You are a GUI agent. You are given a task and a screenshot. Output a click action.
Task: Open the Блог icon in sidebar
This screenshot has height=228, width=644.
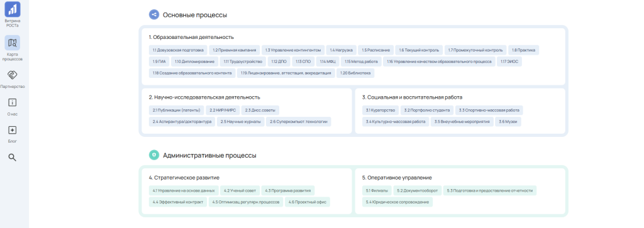point(13,130)
